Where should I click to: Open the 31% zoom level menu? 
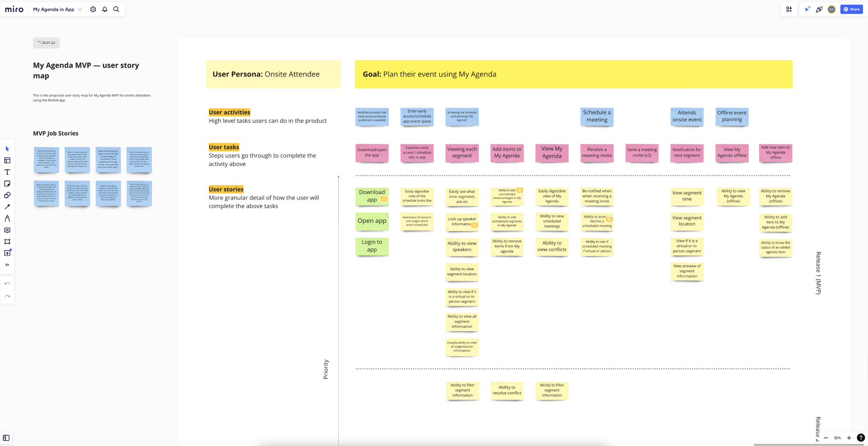click(837, 438)
